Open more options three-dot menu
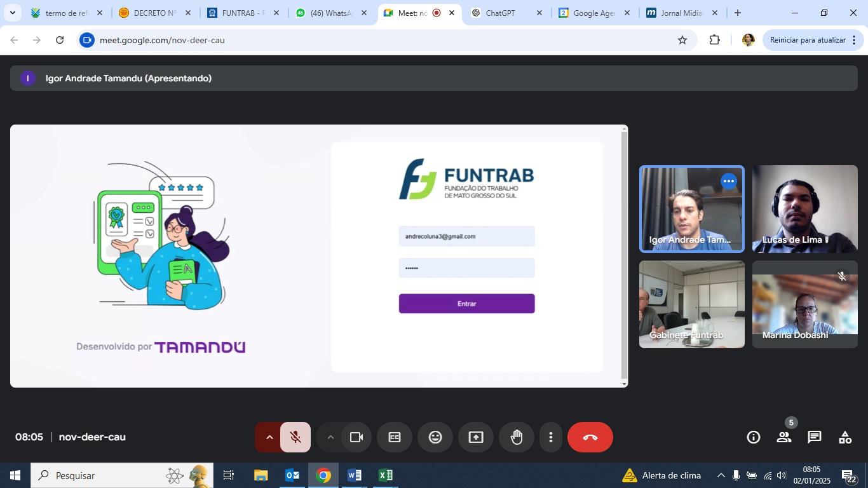This screenshot has width=868, height=488. click(x=551, y=437)
